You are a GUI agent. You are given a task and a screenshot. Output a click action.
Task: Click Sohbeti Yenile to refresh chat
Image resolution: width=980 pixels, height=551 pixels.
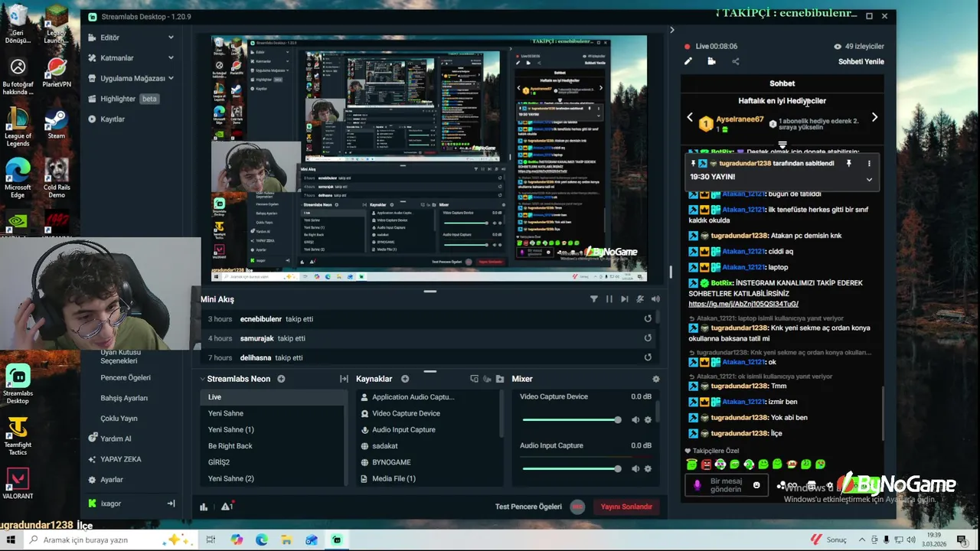861,61
